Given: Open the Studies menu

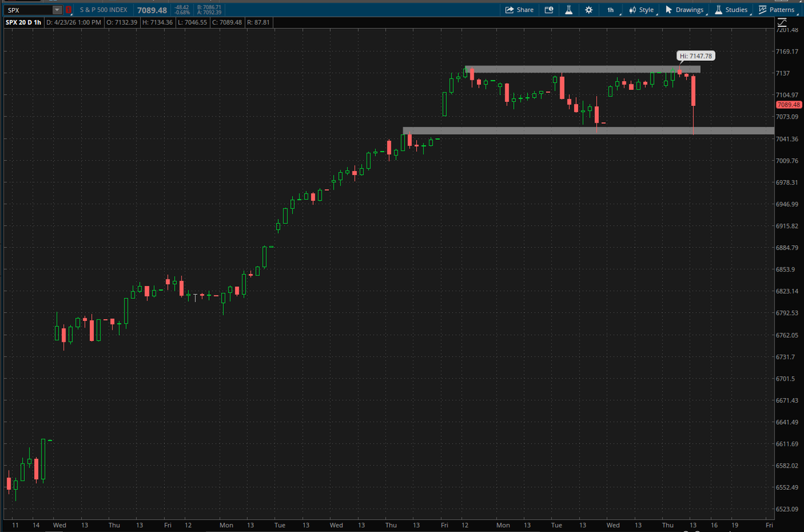Looking at the screenshot, I should tap(731, 10).
